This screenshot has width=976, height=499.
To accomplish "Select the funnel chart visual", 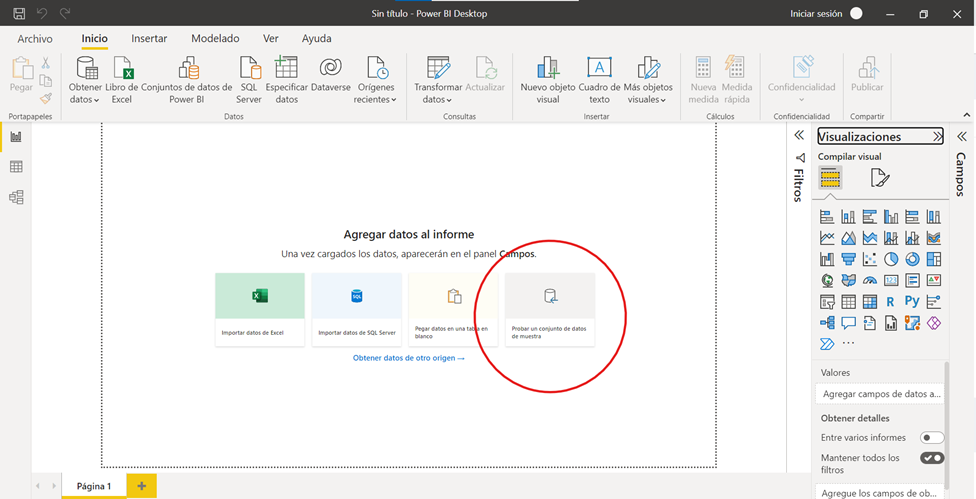I will tap(848, 259).
